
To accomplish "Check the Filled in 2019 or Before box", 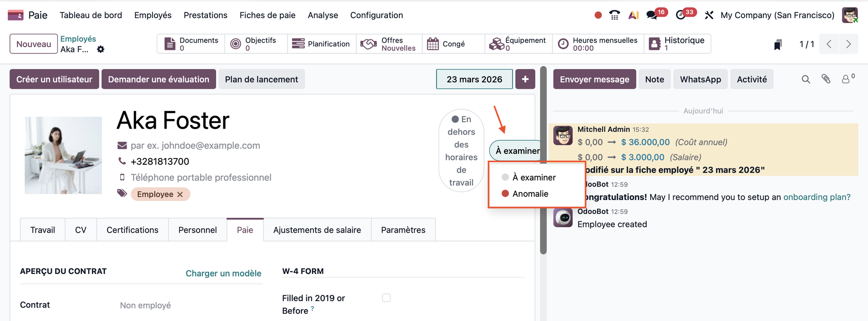I will point(386,298).
